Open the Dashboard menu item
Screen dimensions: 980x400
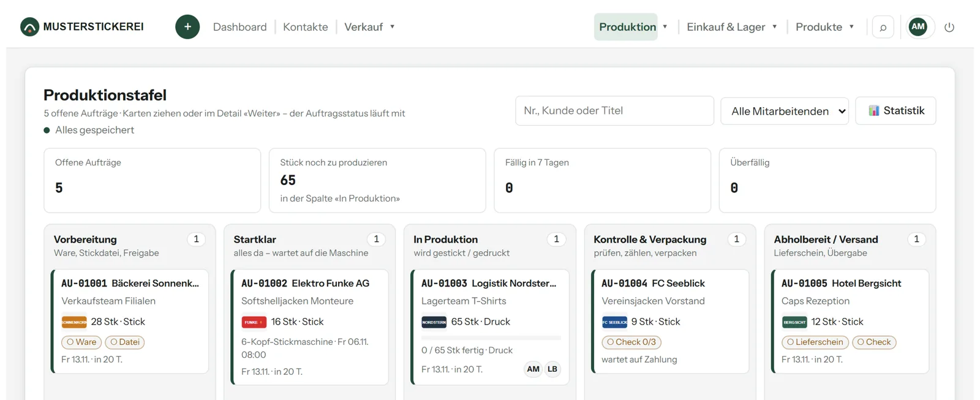[x=240, y=27]
